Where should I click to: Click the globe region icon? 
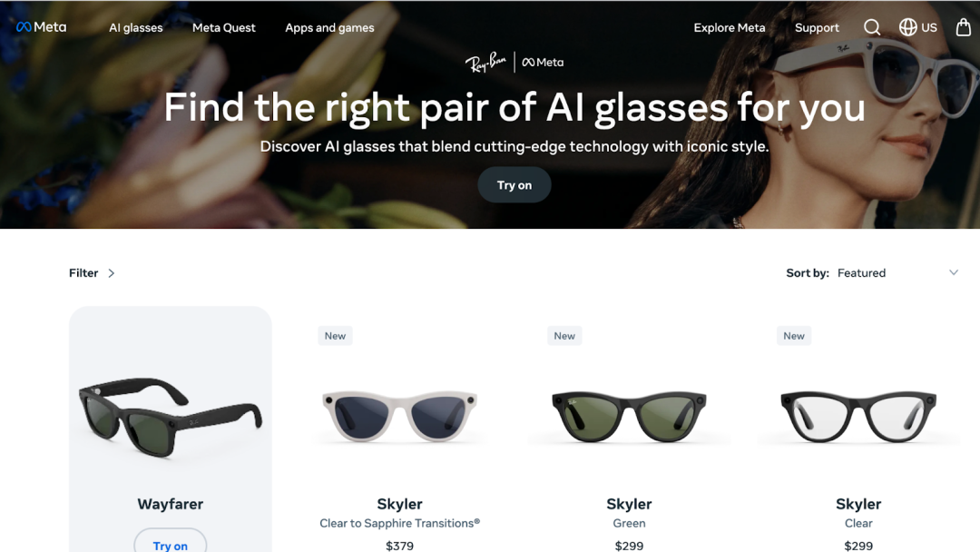[x=907, y=27]
